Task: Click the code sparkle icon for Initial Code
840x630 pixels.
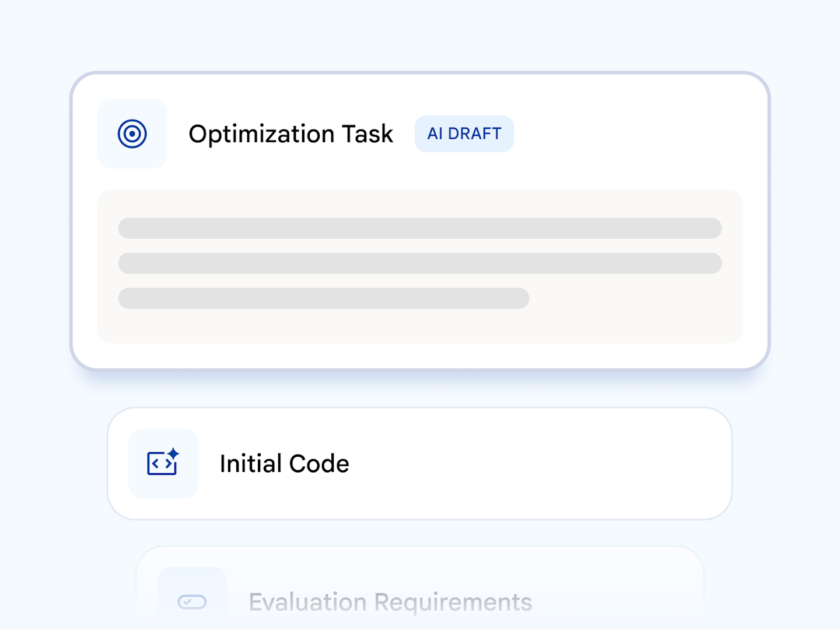Action: [x=163, y=462]
